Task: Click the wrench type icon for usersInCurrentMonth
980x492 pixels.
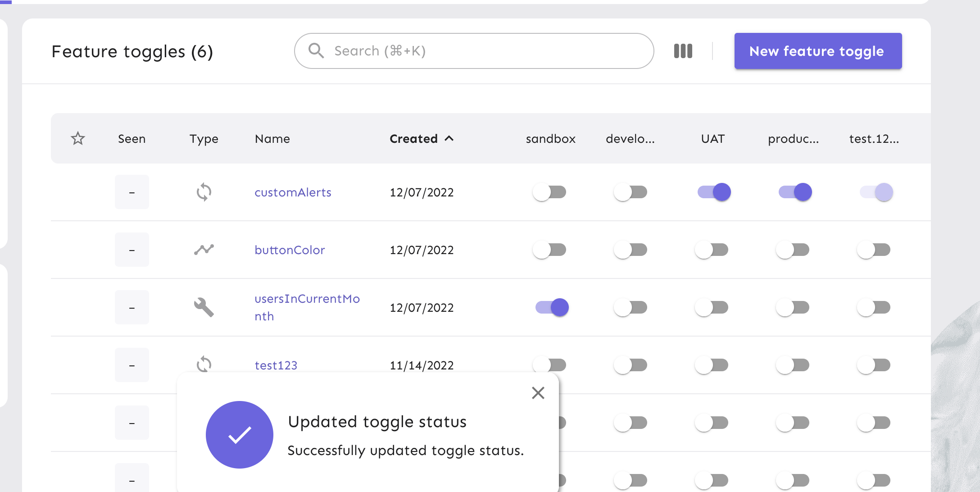Action: coord(204,307)
